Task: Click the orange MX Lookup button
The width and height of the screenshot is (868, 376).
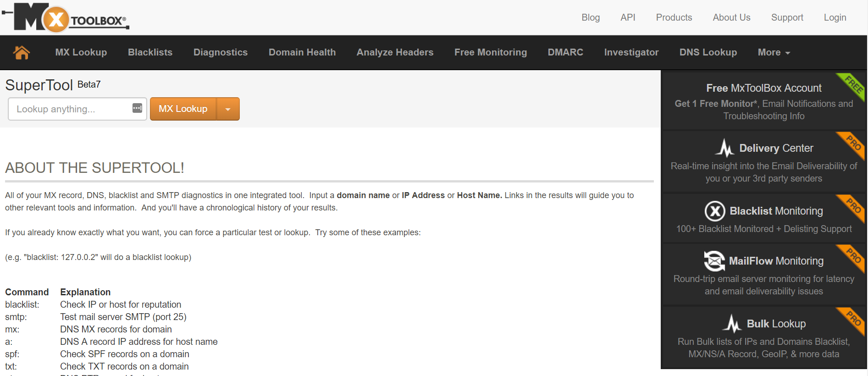Action: [x=183, y=109]
